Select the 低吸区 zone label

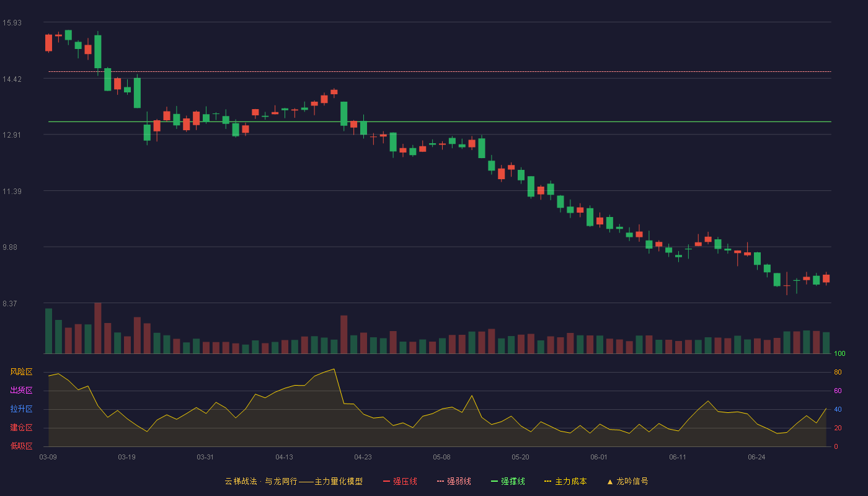(21, 446)
